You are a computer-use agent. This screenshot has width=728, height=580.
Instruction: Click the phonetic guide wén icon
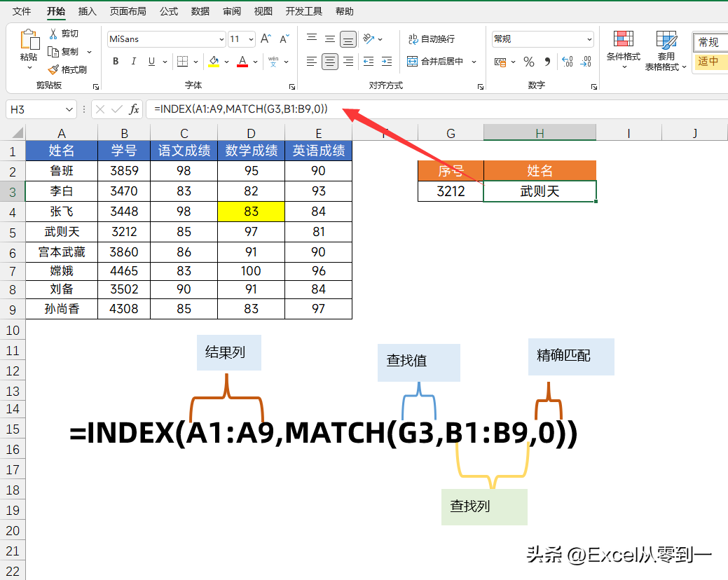(273, 61)
